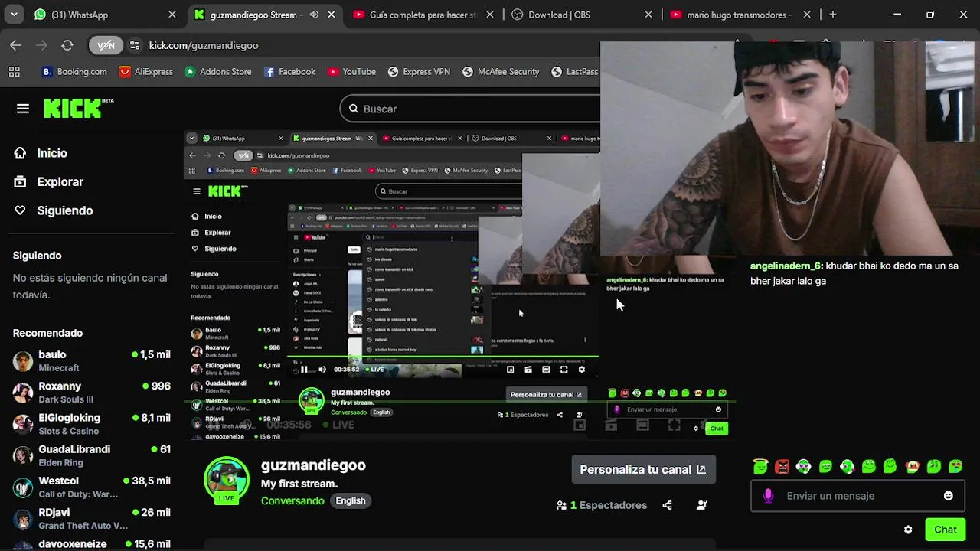Go to Inicio in sidebar

[x=41, y=153]
